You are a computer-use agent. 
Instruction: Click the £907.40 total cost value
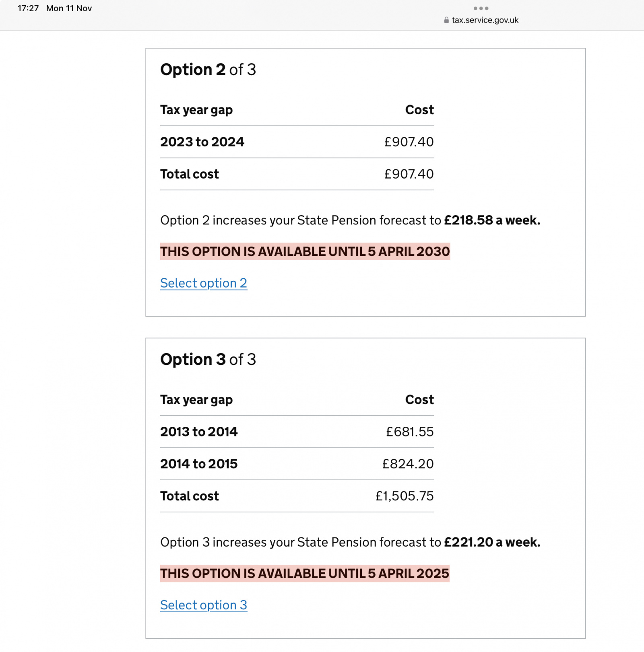point(409,174)
